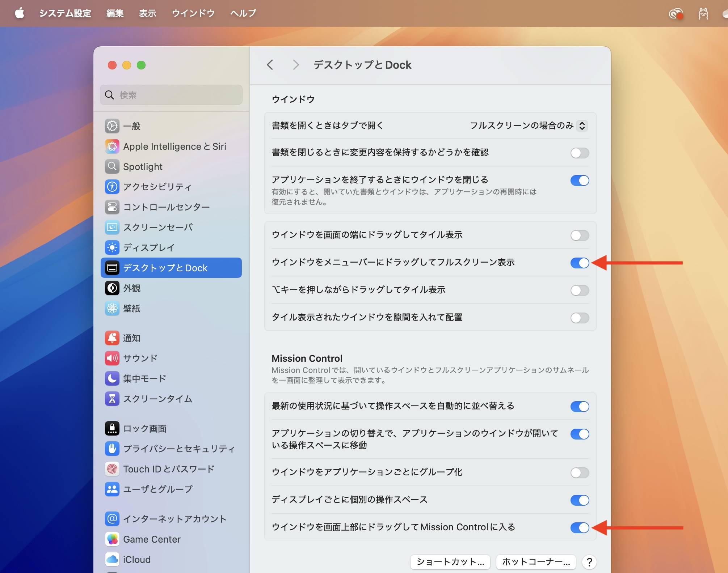Image resolution: width=728 pixels, height=573 pixels.
Task: Open 集中モード moon icon
Action: 112,378
